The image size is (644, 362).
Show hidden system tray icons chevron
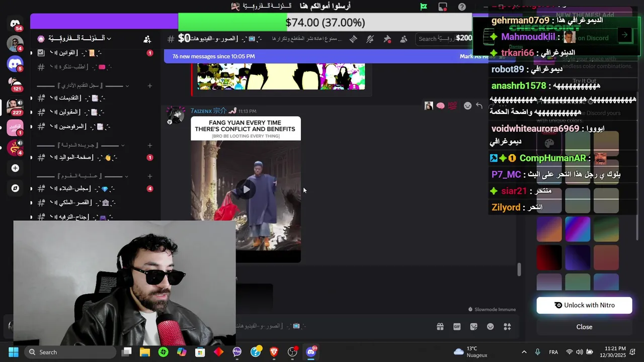coord(524,352)
